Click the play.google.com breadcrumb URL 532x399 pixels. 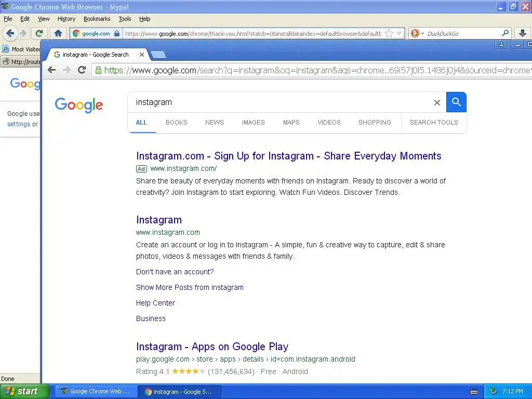coord(246,359)
